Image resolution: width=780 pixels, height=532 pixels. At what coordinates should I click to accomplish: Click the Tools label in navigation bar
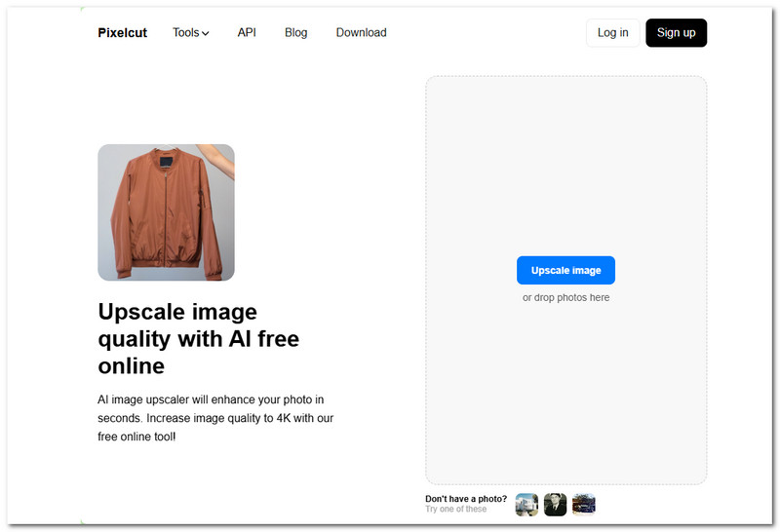pyautogui.click(x=185, y=33)
